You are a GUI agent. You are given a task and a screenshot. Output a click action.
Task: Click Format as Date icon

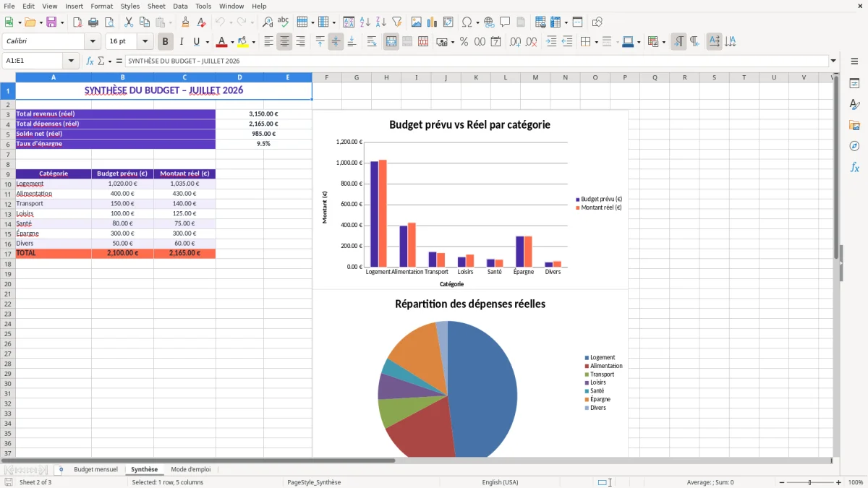pyautogui.click(x=496, y=42)
